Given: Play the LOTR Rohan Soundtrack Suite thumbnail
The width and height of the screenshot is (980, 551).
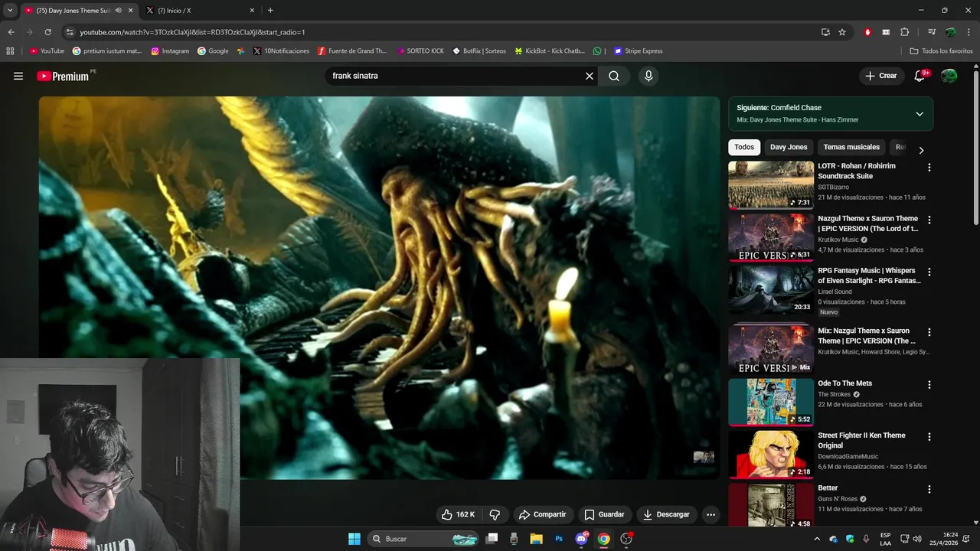Looking at the screenshot, I should click(x=770, y=184).
